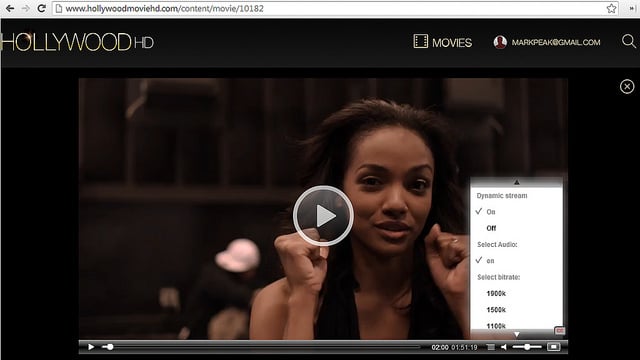Adjust the volume slider knob
The height and width of the screenshot is (360, 640).
click(527, 347)
